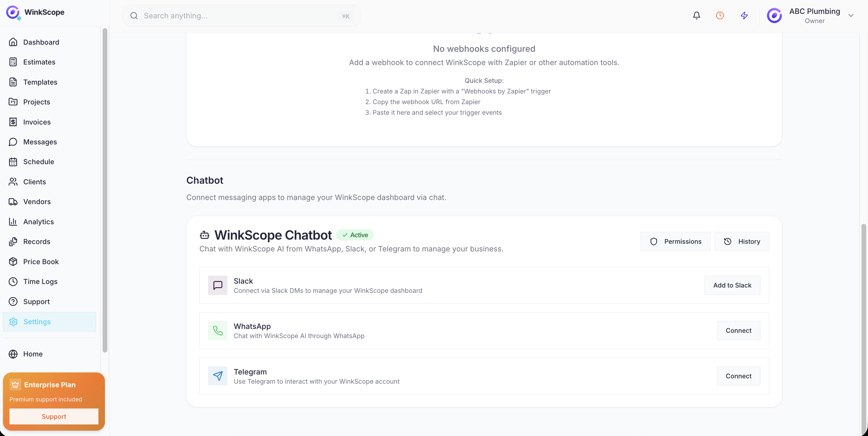
Task: Click the "Chatbot" section heading
Action: click(x=205, y=180)
